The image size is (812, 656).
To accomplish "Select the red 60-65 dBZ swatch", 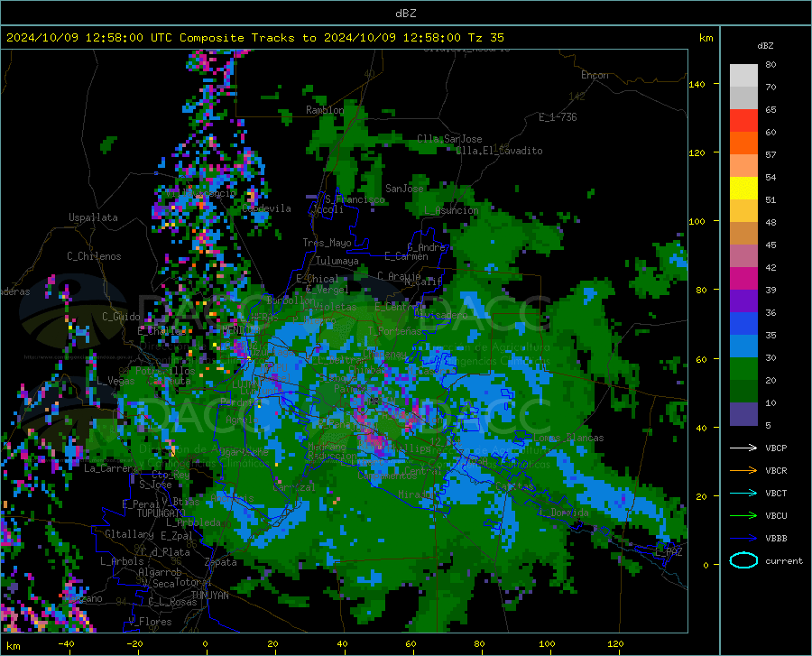I will click(x=743, y=121).
